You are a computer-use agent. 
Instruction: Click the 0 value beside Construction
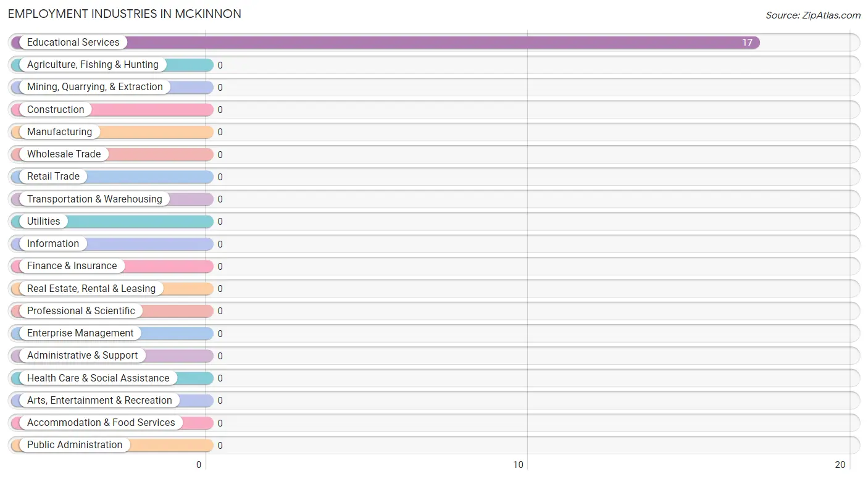click(x=220, y=110)
